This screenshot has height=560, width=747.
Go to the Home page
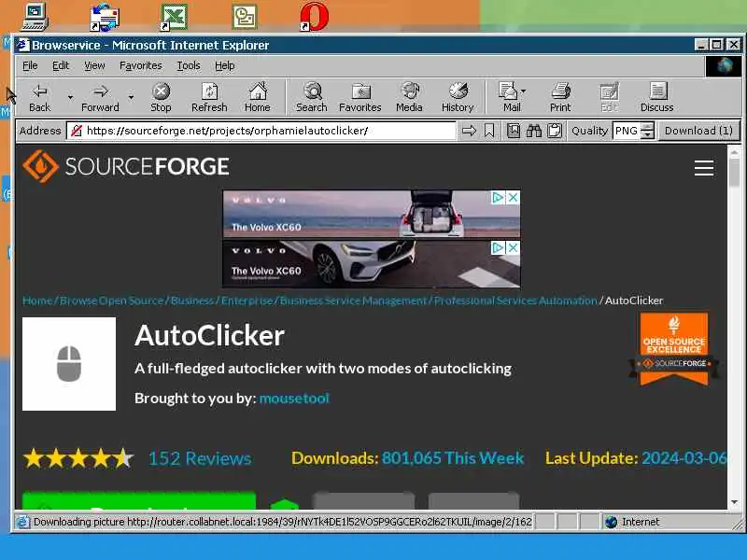(258, 98)
